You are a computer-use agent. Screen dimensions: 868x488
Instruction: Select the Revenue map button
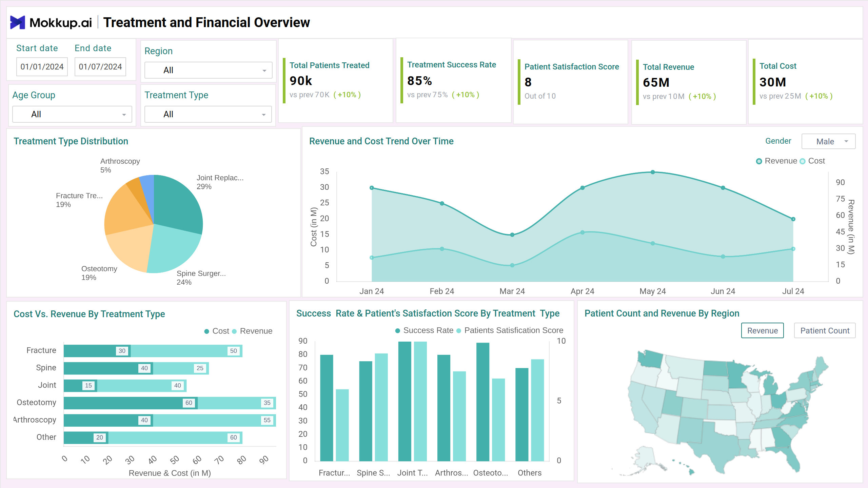click(763, 330)
